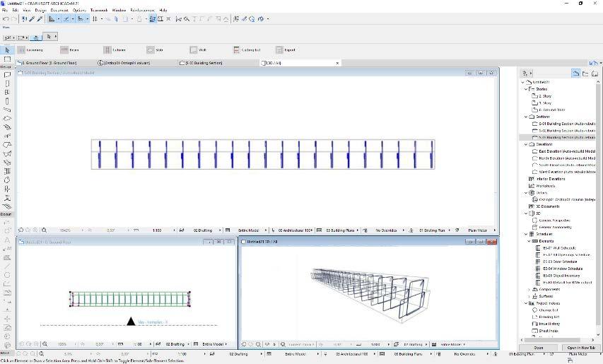Click the zoom icon in floor plan window bar
Image resolution: width=603 pixels, height=364 pixels.
[45, 344]
